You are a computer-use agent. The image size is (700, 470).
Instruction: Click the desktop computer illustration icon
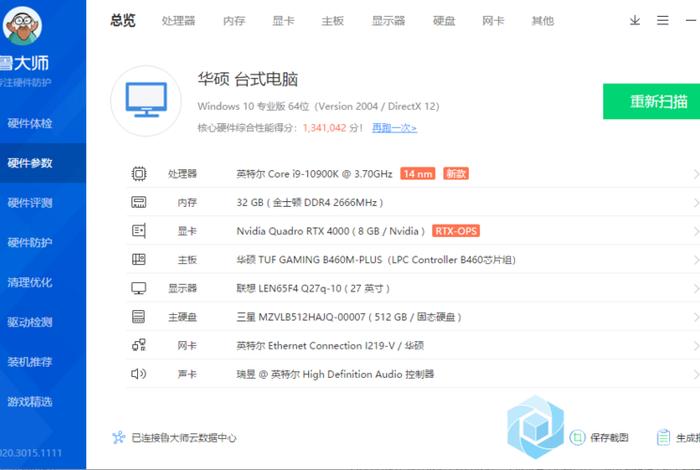point(146,100)
